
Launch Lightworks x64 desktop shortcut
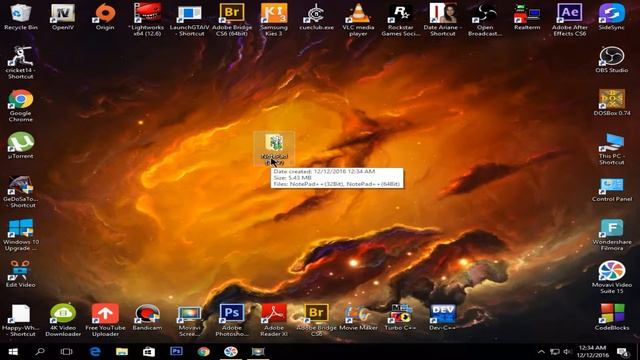point(147,20)
